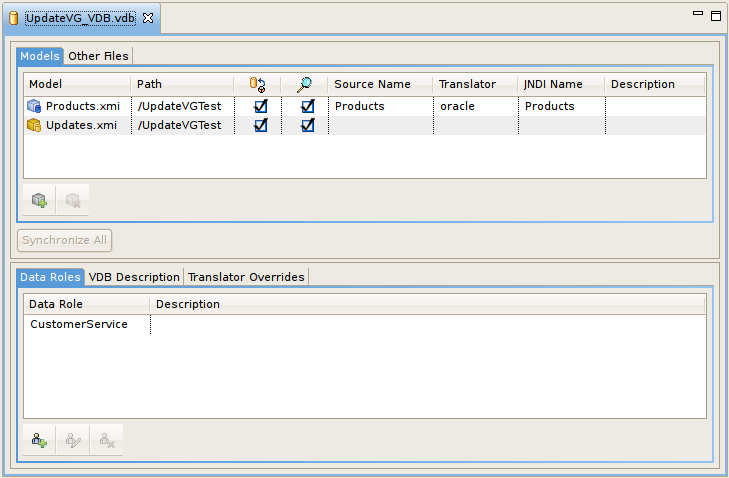The image size is (729, 478).
Task: Toggle the synchronized checkbox for Updates.xmi
Action: [261, 125]
